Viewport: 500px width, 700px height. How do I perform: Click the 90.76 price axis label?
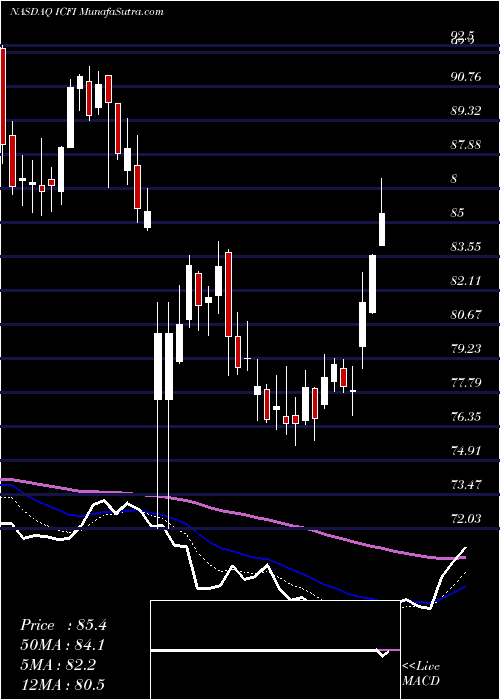[x=466, y=77]
